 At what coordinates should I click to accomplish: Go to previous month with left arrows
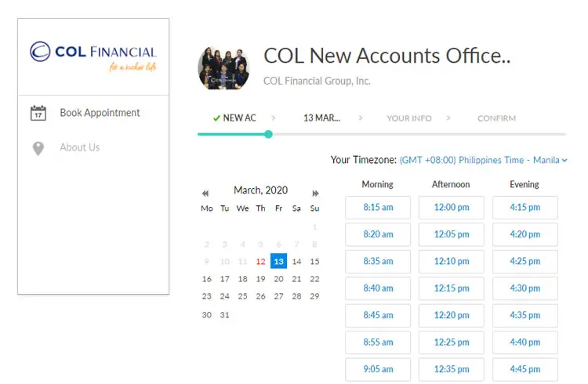[x=205, y=194]
